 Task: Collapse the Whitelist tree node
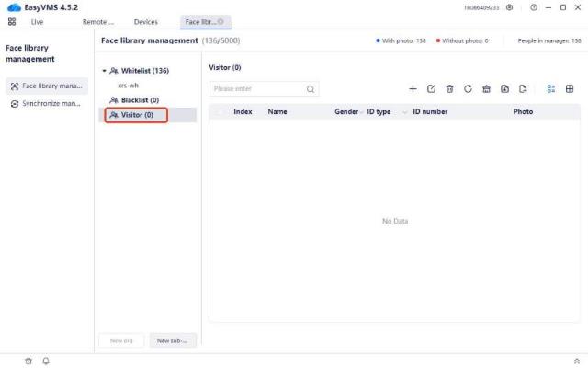click(x=104, y=71)
